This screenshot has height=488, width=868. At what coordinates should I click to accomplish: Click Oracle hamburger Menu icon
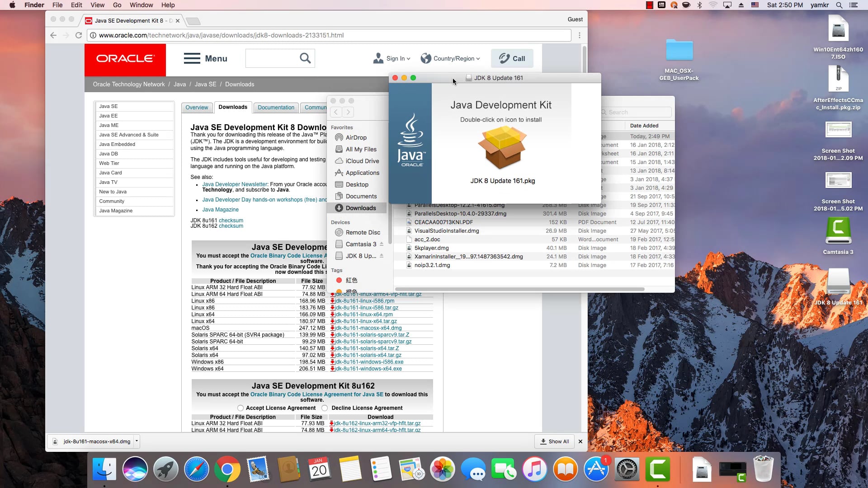[192, 58]
